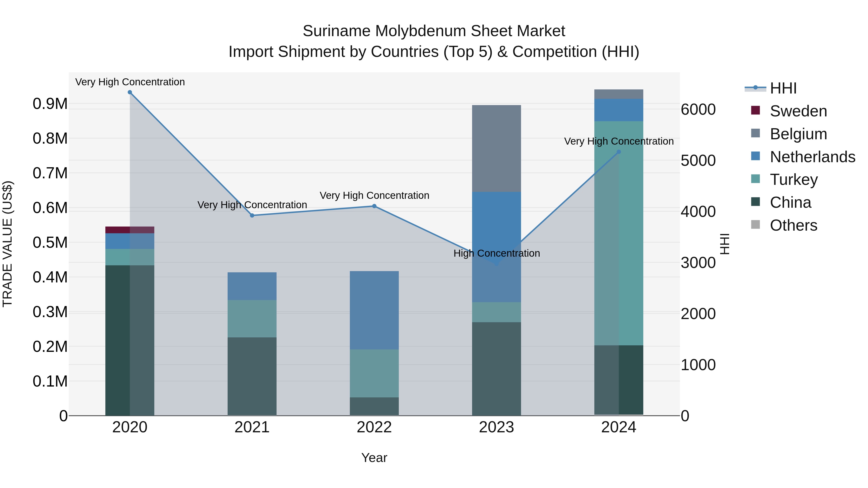868x488 pixels.
Task: Click 'Very High Concentration' label near 2022
Action: pyautogui.click(x=374, y=195)
